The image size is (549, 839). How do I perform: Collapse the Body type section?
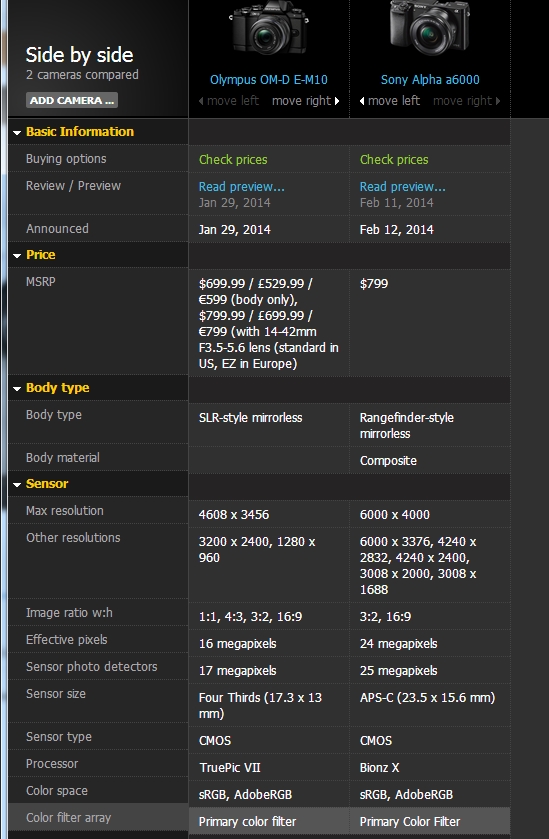(51, 388)
